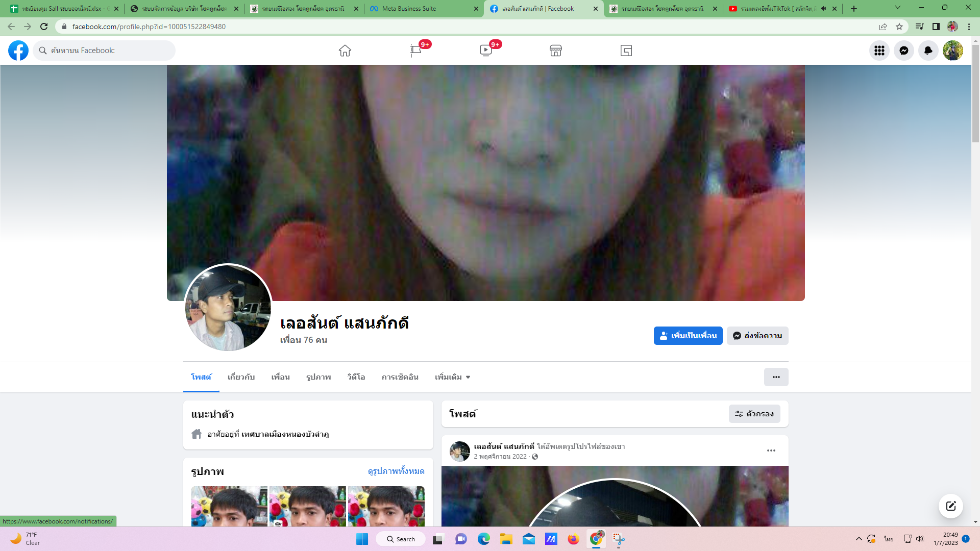
Task: Mute the YouTube tab audio icon
Action: [x=823, y=9]
